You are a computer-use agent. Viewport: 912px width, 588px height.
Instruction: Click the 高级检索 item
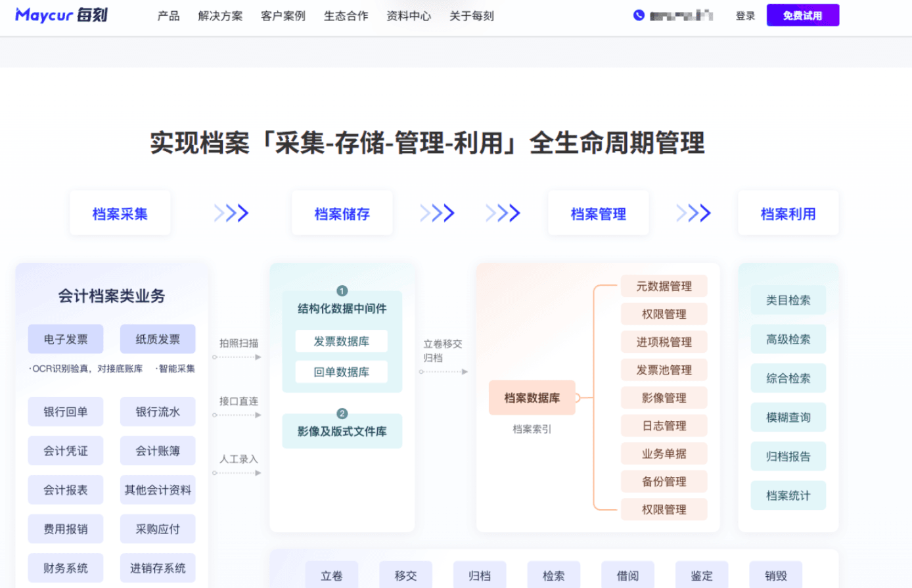point(788,340)
